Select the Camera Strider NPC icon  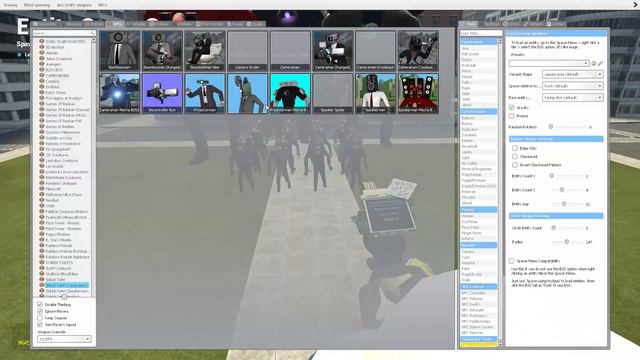[x=247, y=50]
